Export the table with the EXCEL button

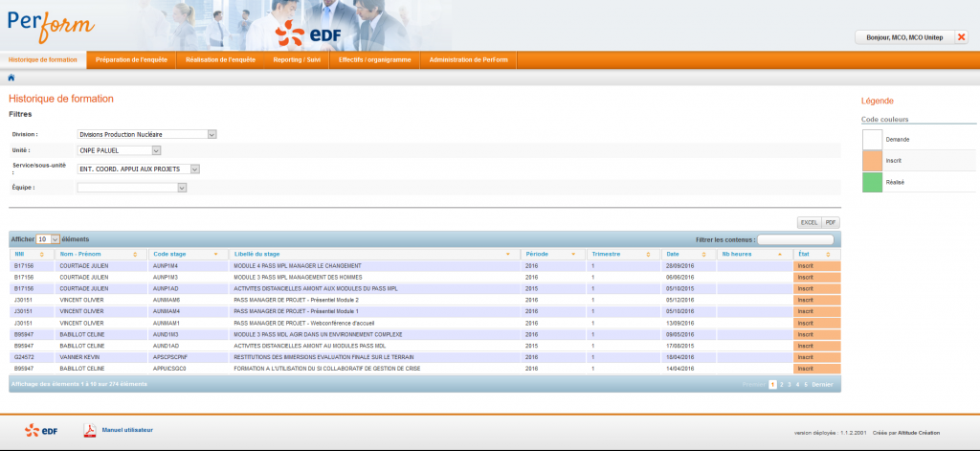coord(809,222)
